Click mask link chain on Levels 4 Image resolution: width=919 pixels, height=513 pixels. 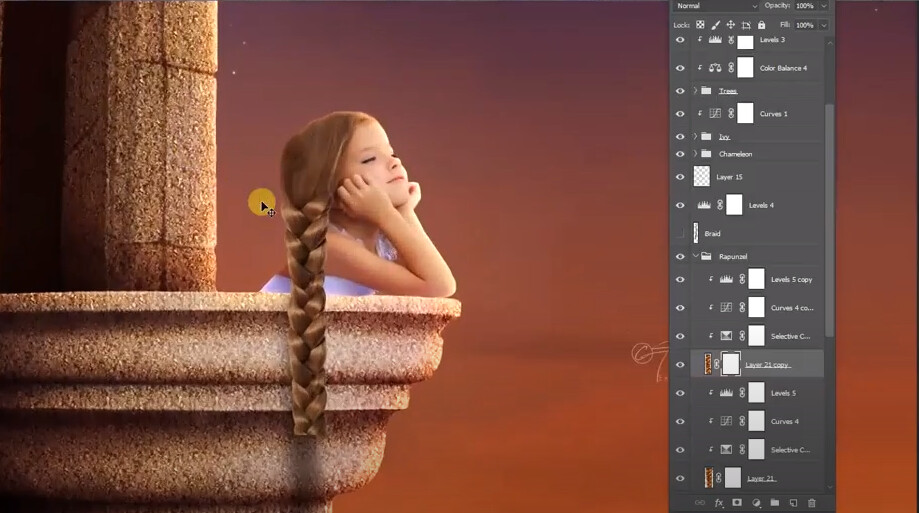[x=720, y=205]
